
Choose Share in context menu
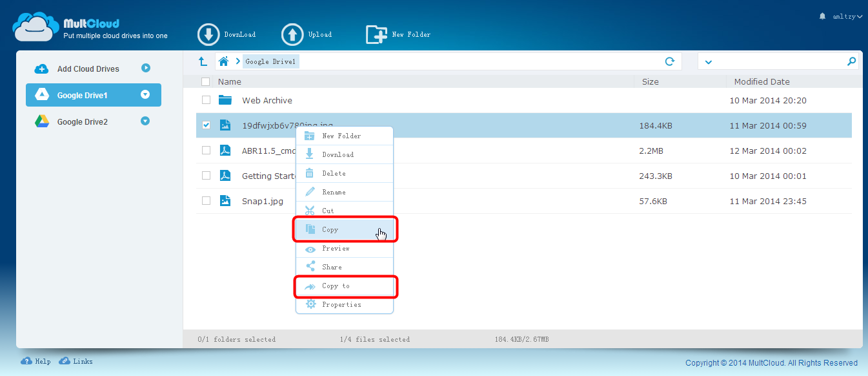click(345, 267)
